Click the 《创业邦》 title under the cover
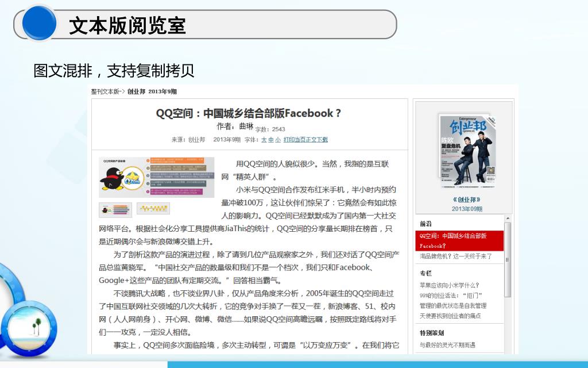The height and width of the screenshot is (368, 588). 467,200
